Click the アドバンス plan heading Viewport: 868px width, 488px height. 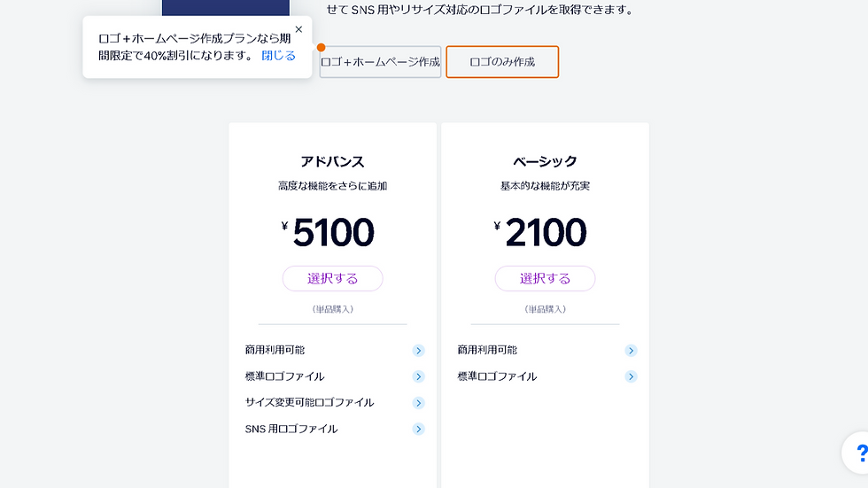(x=333, y=161)
